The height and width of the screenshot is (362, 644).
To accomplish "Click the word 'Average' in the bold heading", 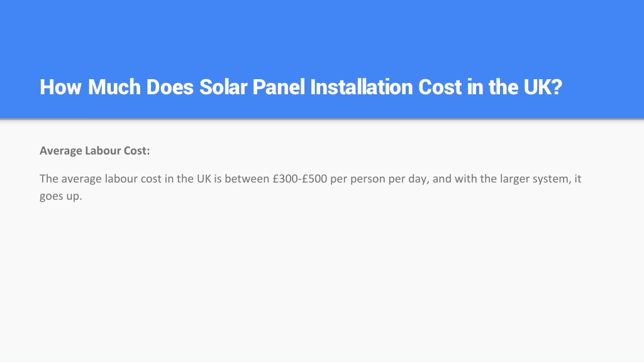I will (x=61, y=151).
